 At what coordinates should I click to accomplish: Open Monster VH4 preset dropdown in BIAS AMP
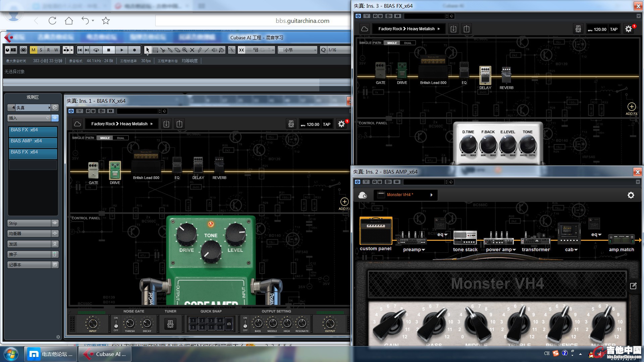pos(405,195)
